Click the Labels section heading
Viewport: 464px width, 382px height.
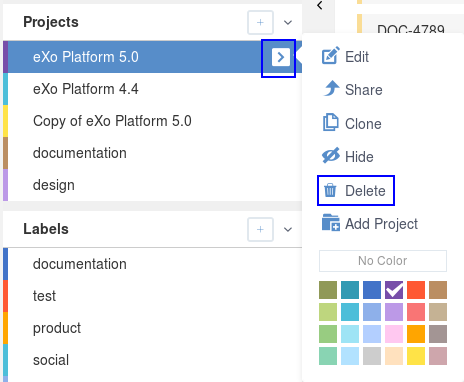[46, 229]
